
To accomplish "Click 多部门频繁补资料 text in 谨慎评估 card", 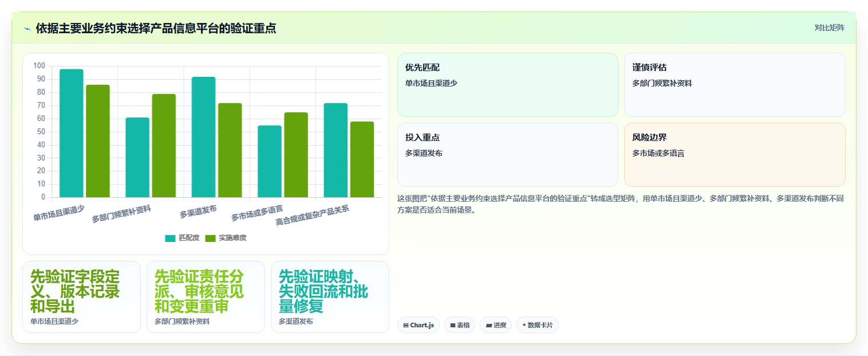I will coord(662,83).
